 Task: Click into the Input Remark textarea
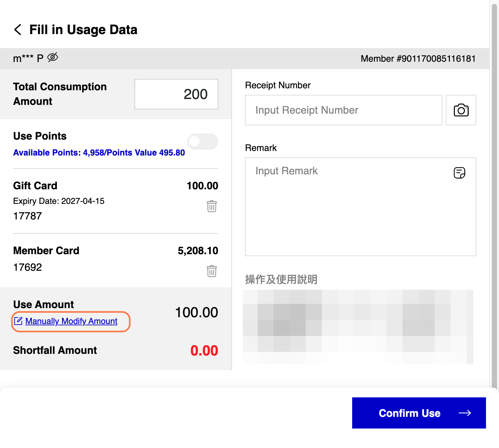coord(361,207)
